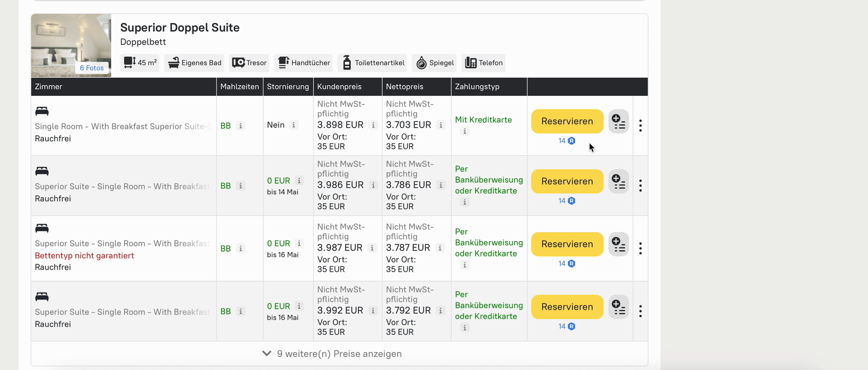The height and width of the screenshot is (370, 868).
Task: Click Reservieren for 3.992 EUR rate
Action: pos(567,307)
